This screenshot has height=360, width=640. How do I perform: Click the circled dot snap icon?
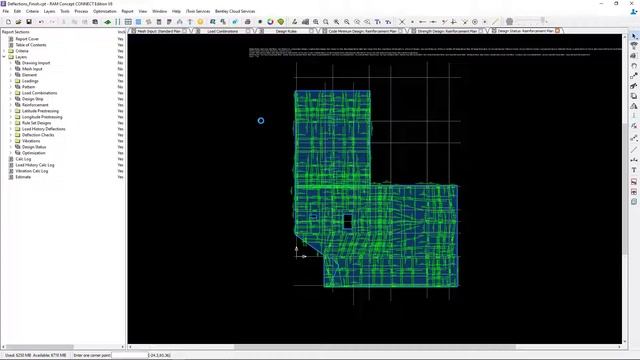pyautogui.click(x=475, y=22)
